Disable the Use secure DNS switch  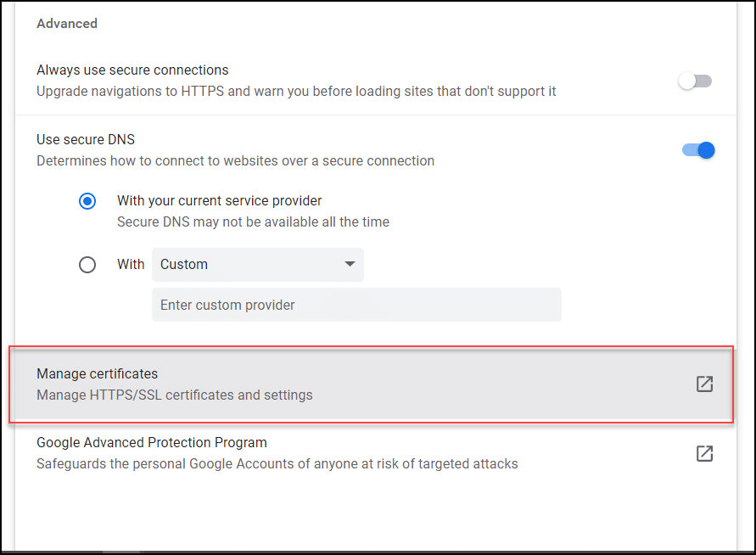click(698, 150)
